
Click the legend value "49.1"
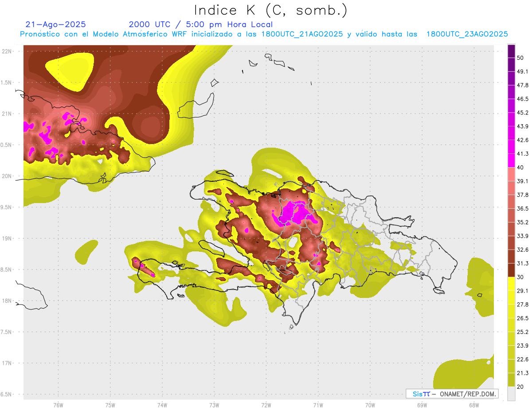pos(523,71)
